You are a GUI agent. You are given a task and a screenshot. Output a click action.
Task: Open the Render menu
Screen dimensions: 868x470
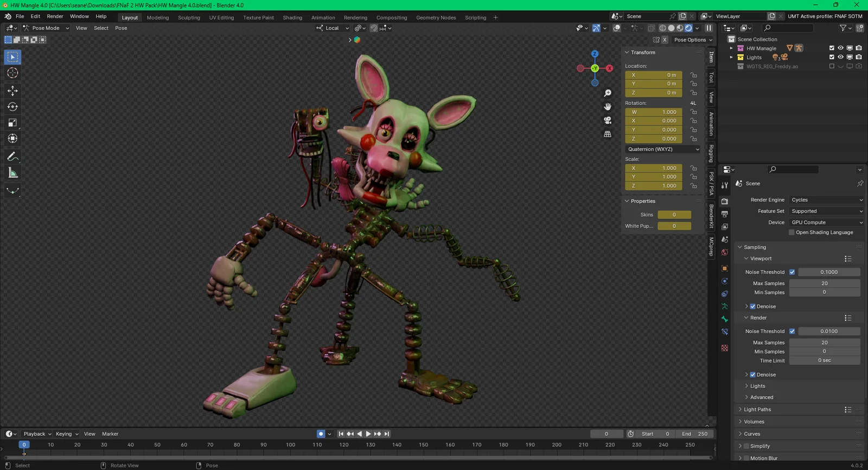pos(55,16)
